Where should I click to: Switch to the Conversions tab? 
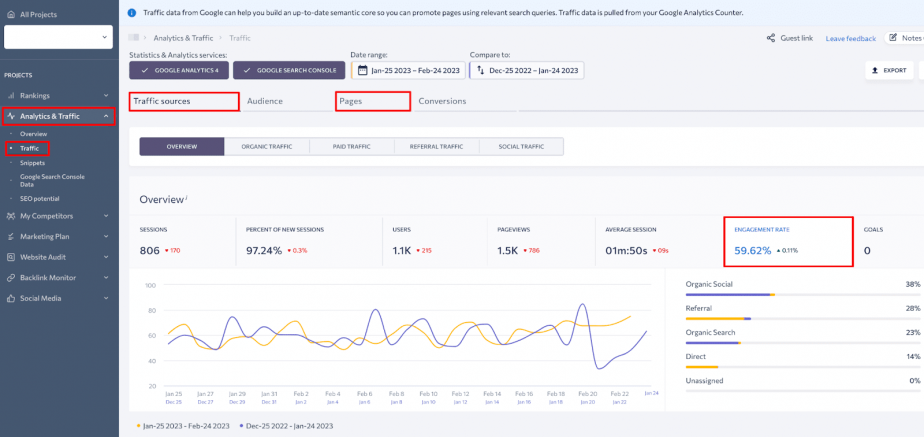[x=442, y=101]
